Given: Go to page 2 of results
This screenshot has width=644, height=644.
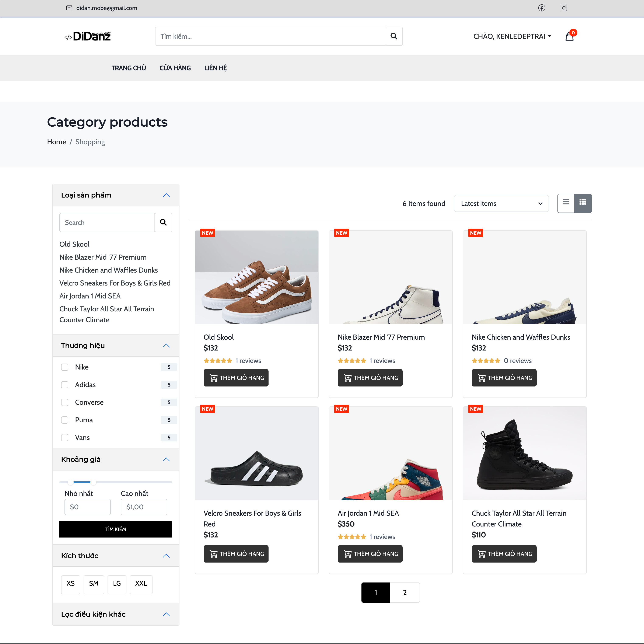Looking at the screenshot, I should 405,592.
